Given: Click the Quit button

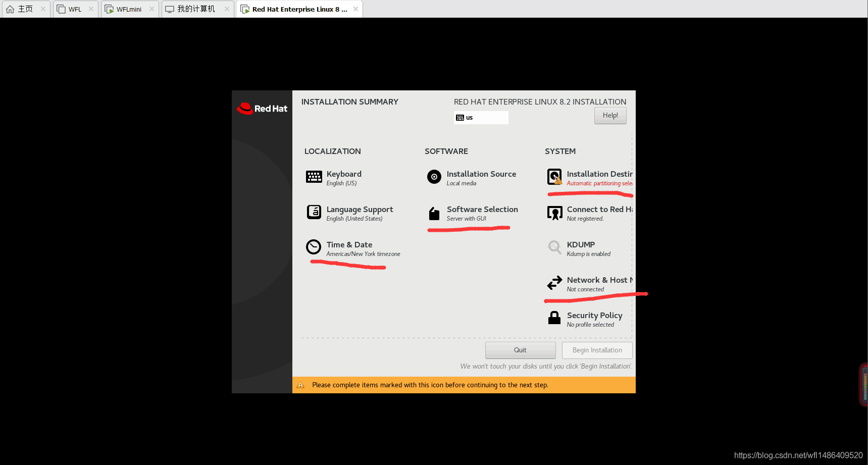Looking at the screenshot, I should [520, 350].
